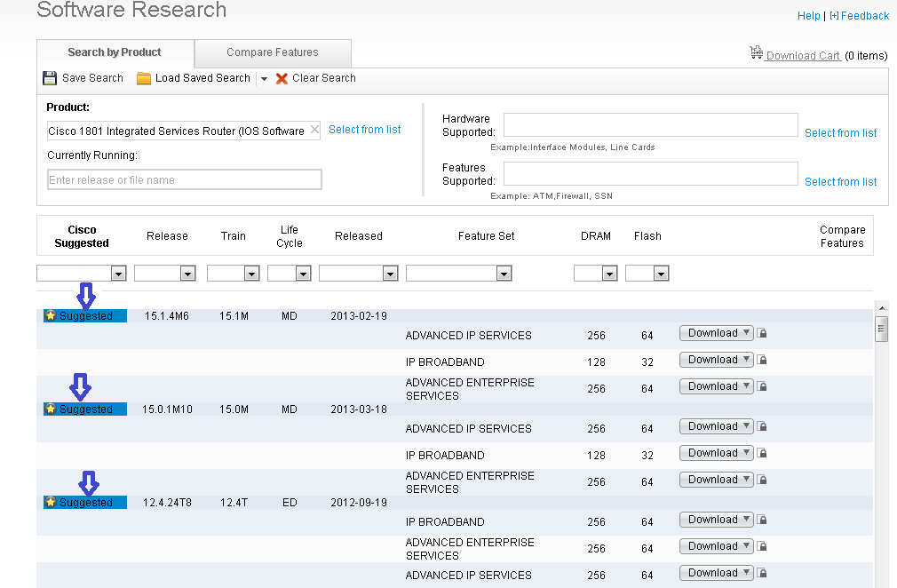Click the 2013-02-19 released date
Screen dimensions: 897x588
pyautogui.click(x=359, y=315)
